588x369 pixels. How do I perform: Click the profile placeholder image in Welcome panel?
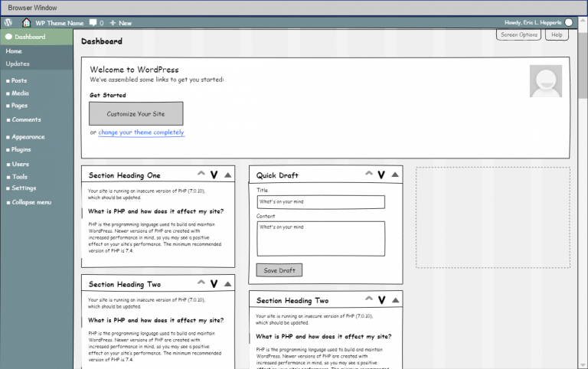546,81
